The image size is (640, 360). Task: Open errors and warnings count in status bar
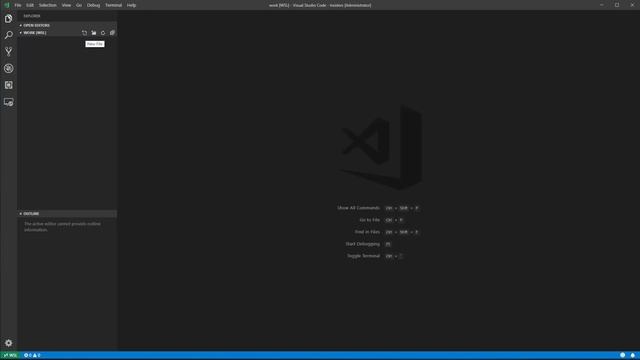coord(32,356)
